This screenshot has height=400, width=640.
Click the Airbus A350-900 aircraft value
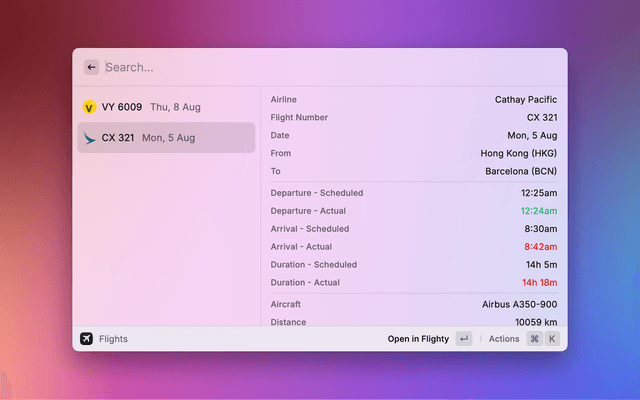click(x=519, y=304)
